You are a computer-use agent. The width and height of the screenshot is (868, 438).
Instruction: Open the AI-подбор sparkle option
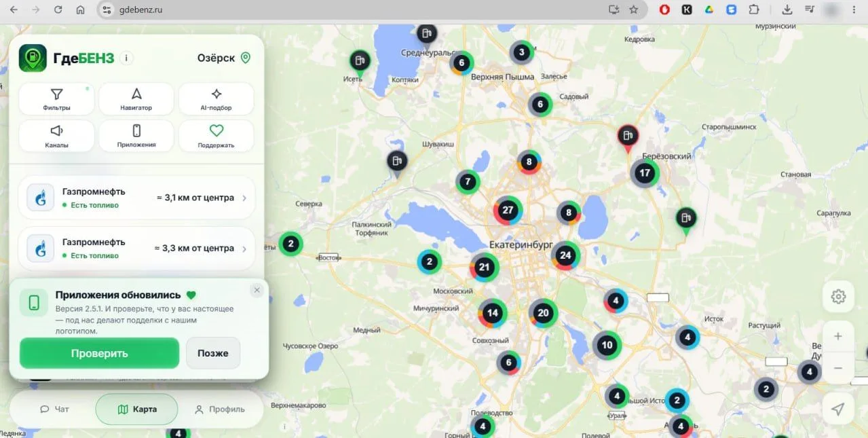(x=216, y=99)
